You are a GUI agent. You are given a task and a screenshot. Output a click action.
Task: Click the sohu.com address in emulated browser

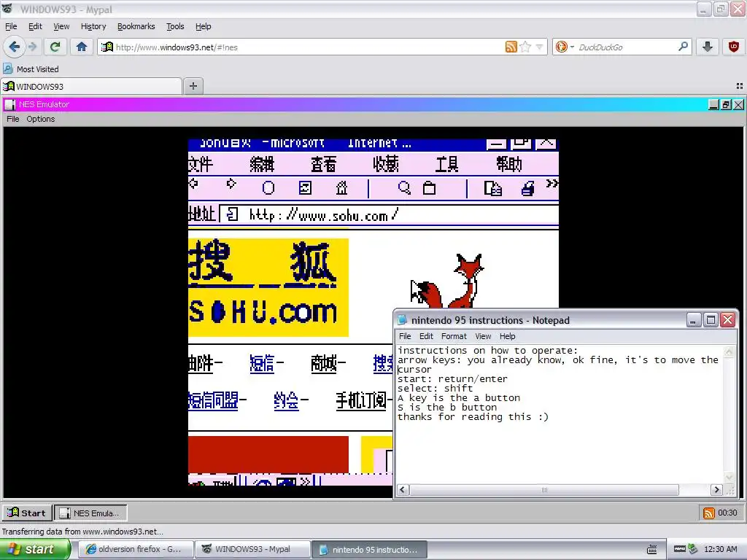coord(323,215)
